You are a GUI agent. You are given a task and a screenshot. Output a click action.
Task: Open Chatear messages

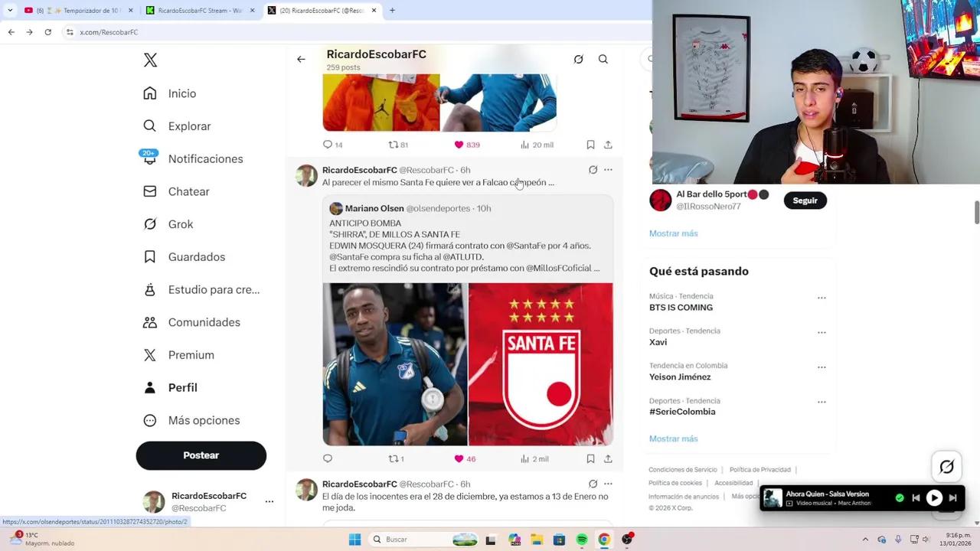(x=176, y=191)
